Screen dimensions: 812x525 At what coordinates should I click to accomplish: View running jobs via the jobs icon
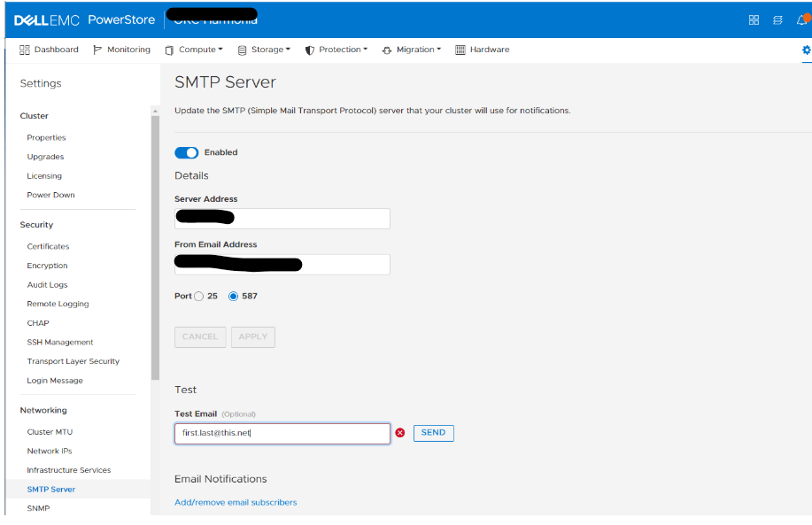778,18
